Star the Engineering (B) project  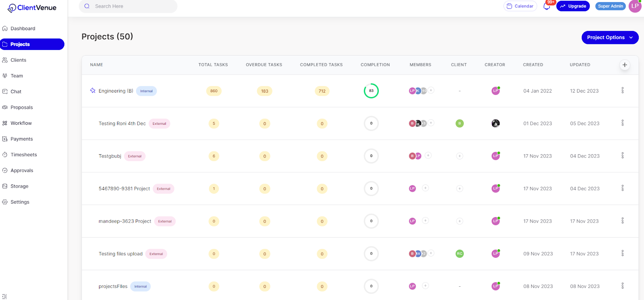point(93,91)
